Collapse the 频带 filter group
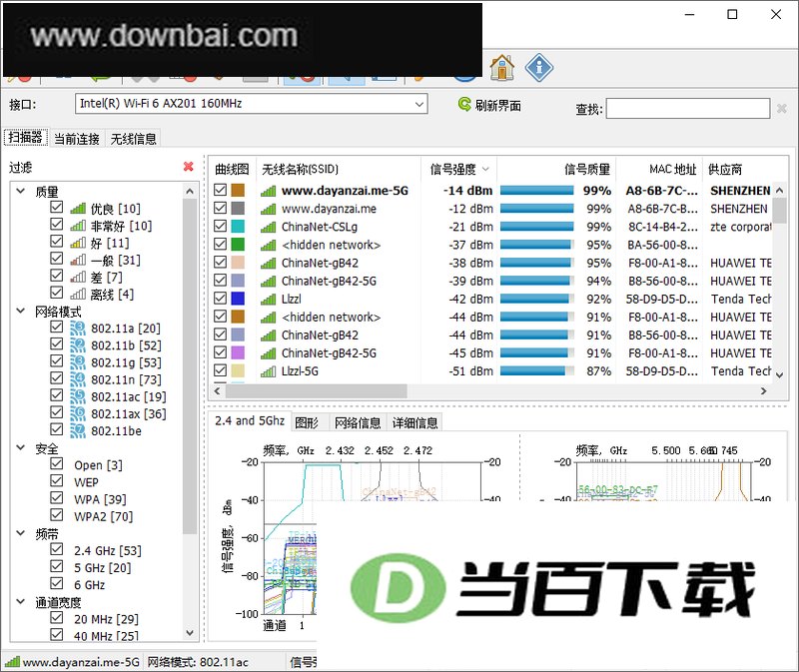799x672 pixels. [x=21, y=533]
